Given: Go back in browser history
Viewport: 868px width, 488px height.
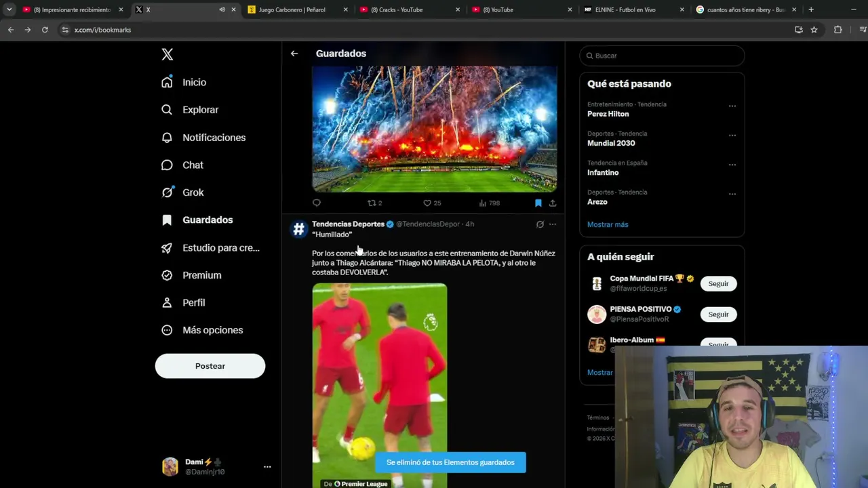Looking at the screenshot, I should coord(11,30).
